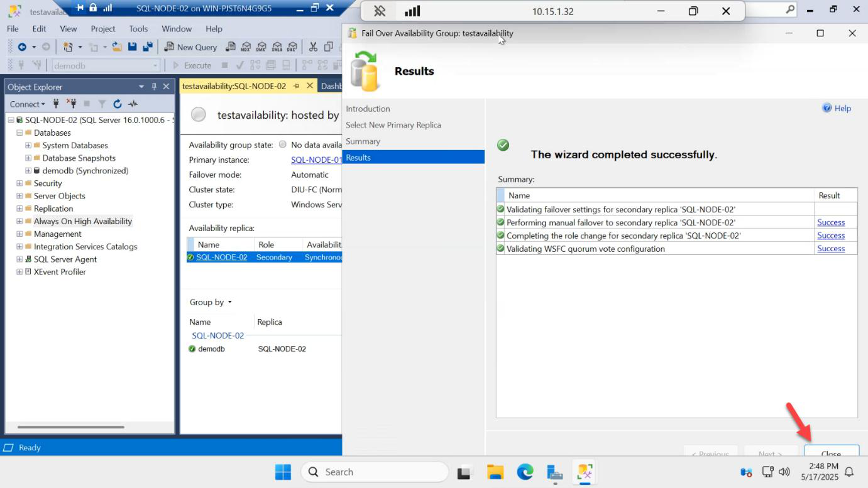The height and width of the screenshot is (488, 868).
Task: Open the Object Explorer window position dropdown
Action: pyautogui.click(x=141, y=87)
